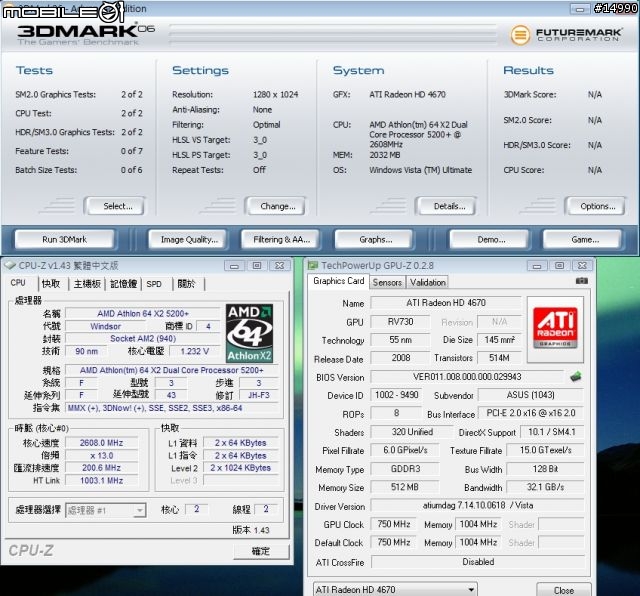Click the Device ID value 1002 - 9490
The width and height of the screenshot is (640, 596).
tap(396, 395)
